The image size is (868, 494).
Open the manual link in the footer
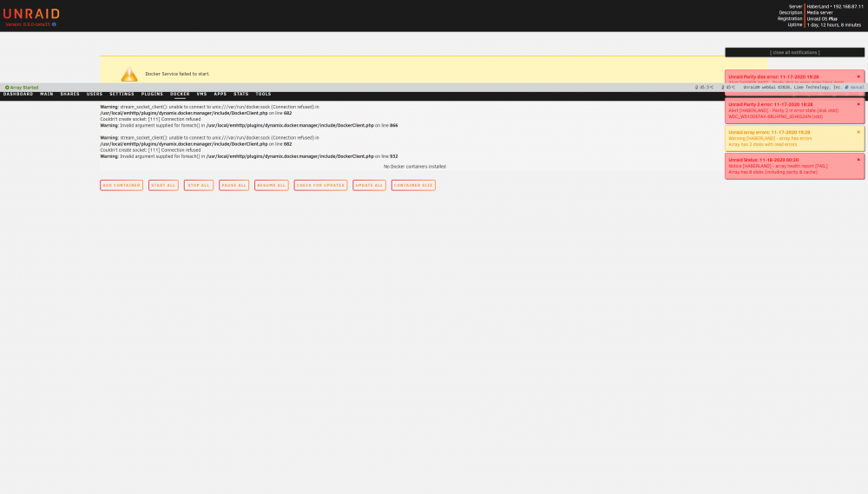(854, 87)
